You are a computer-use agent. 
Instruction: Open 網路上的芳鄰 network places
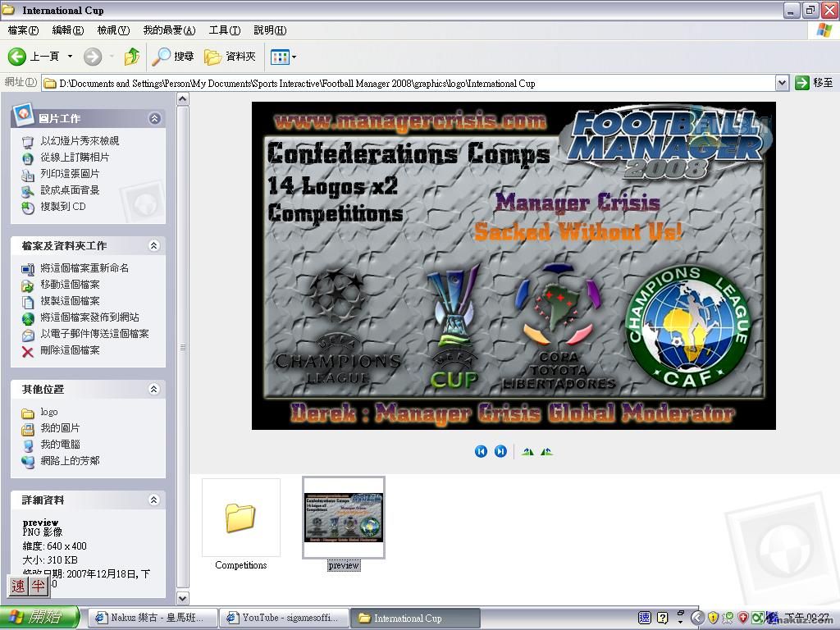[70, 461]
